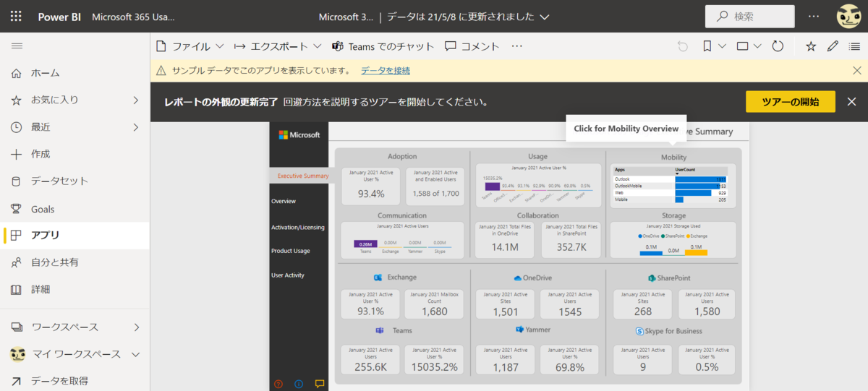Expand the data refresh info dropdown in header

[545, 17]
